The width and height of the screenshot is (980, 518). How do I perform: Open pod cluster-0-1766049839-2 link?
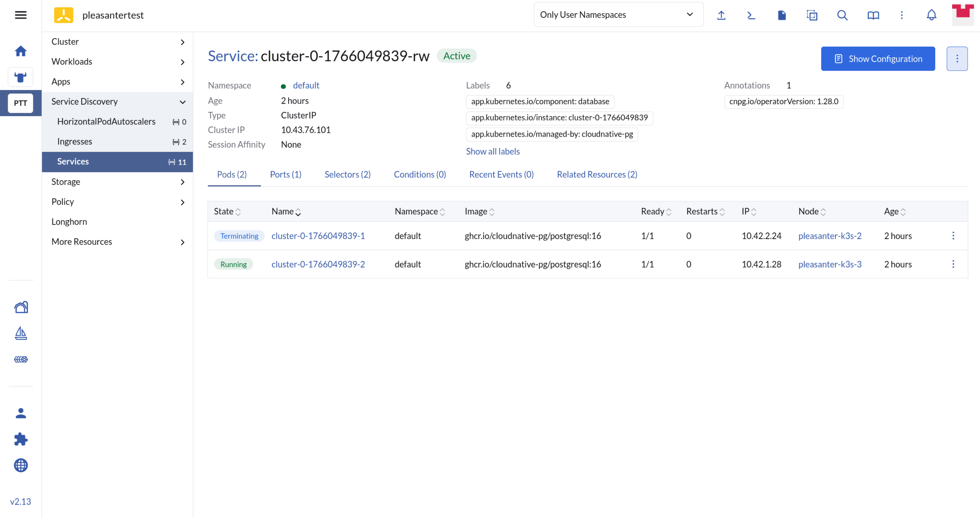(318, 264)
